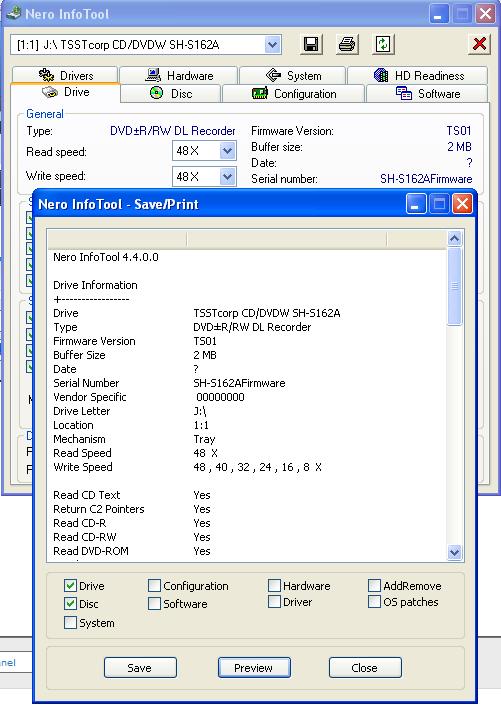The image size is (501, 707).
Task: Select the 'Read DVD-ROM' row
Action: pyautogui.click(x=247, y=551)
